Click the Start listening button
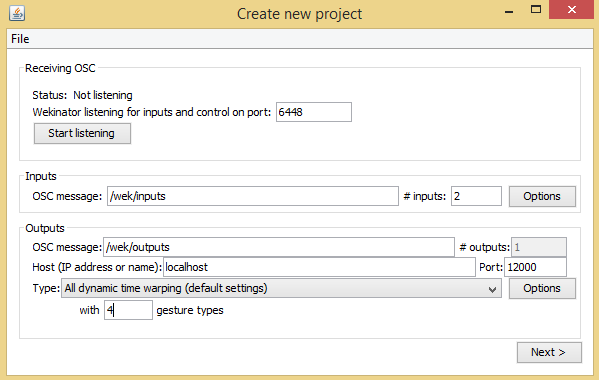This screenshot has height=380, width=599. click(82, 133)
